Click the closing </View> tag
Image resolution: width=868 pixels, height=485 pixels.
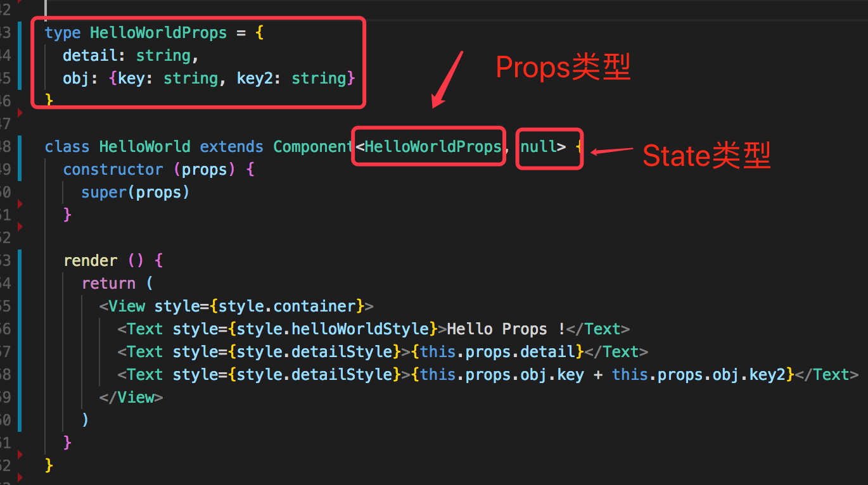tap(131, 398)
